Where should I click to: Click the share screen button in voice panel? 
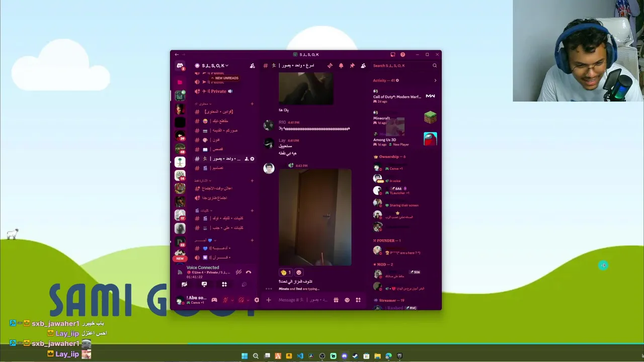point(204,285)
